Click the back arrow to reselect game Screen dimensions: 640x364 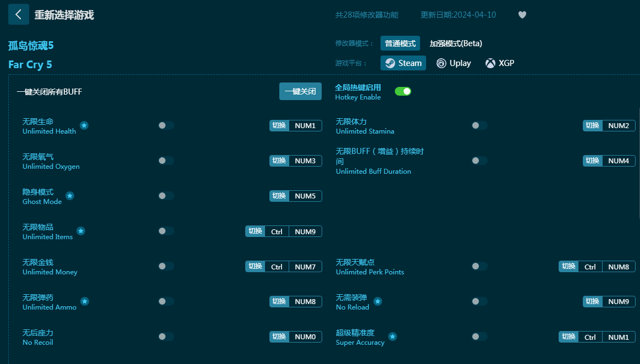pyautogui.click(x=18, y=15)
